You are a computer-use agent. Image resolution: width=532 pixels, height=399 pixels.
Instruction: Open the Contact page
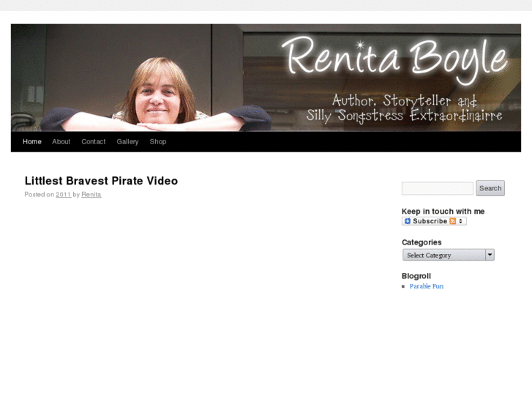pyautogui.click(x=94, y=141)
